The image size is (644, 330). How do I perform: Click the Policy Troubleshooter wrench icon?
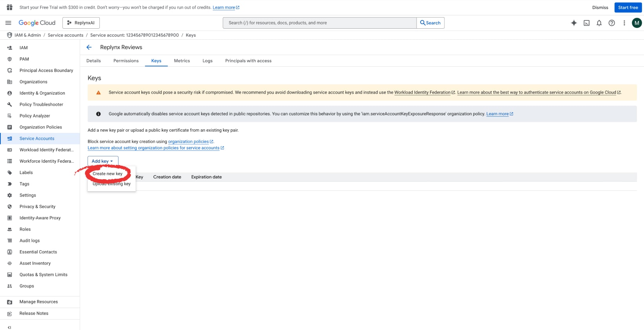(9, 104)
